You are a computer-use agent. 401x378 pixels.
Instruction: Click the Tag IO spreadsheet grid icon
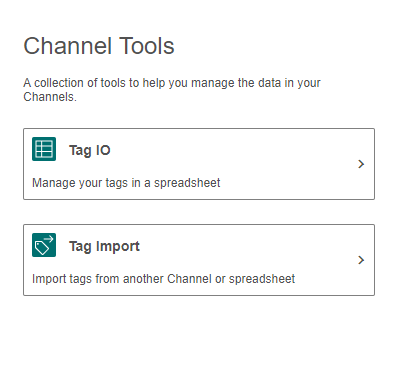[x=44, y=149]
